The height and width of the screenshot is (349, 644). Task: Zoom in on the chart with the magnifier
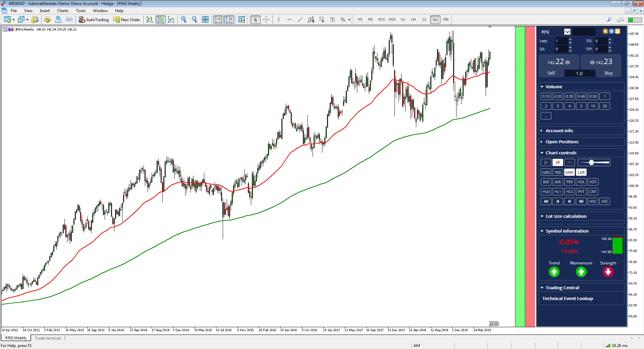(x=183, y=19)
